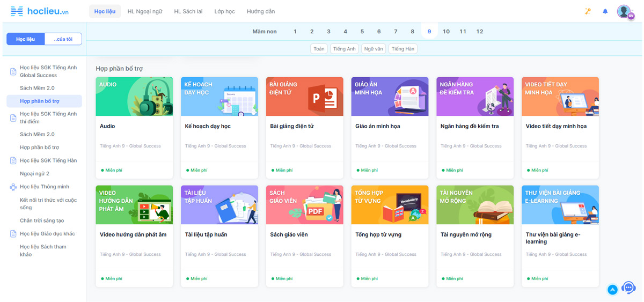The width and height of the screenshot is (644, 302).
Task: Open the Tổng hợp từ vựng card image
Action: [390, 205]
